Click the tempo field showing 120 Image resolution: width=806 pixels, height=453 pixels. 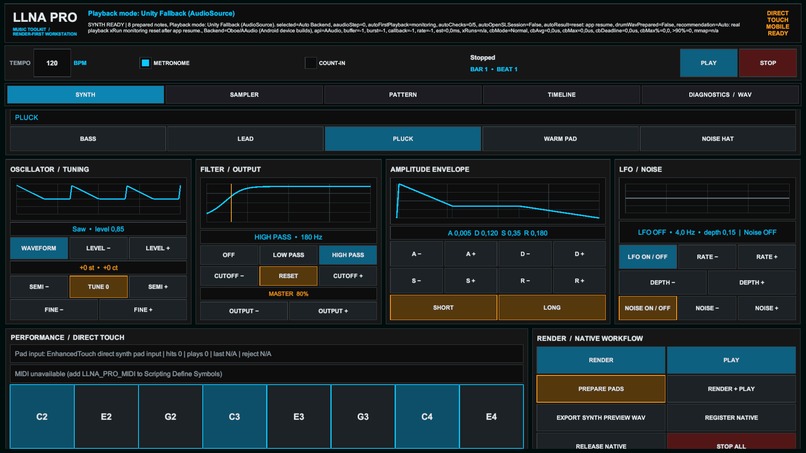52,63
